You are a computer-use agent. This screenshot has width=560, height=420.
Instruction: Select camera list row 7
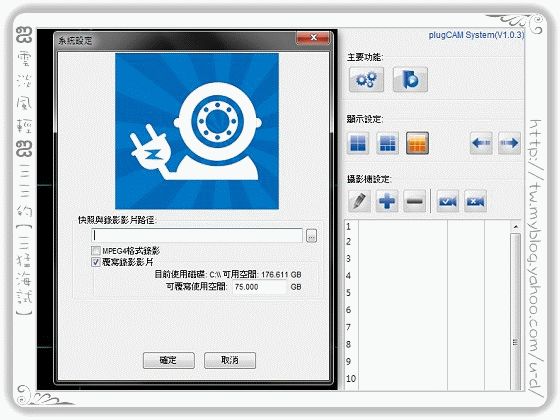click(x=427, y=327)
